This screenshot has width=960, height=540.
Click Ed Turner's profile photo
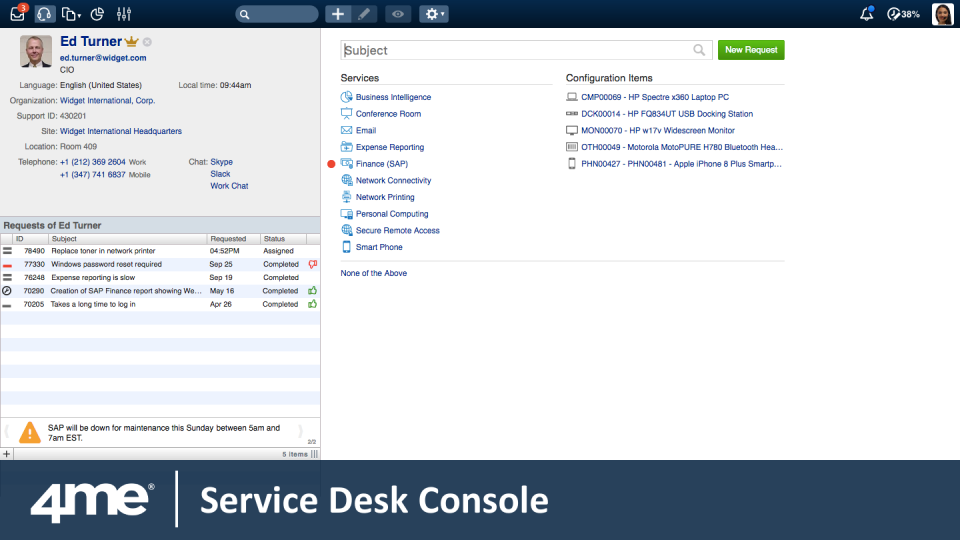36,51
